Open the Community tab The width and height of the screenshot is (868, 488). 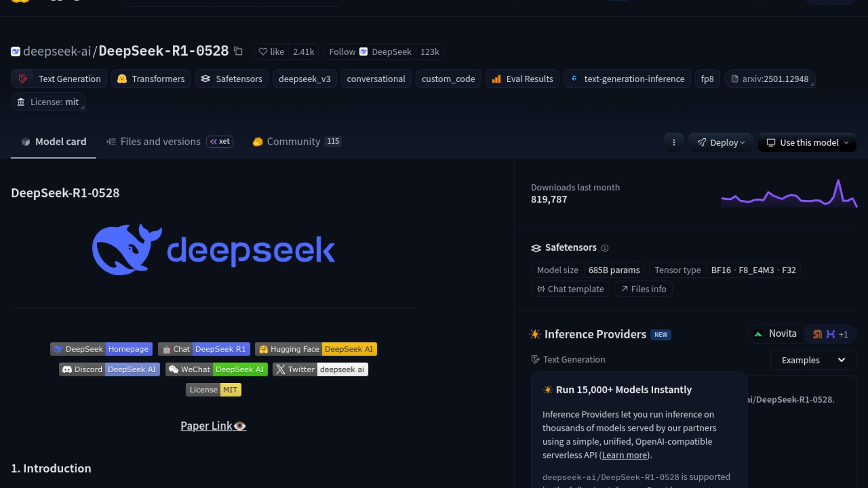(x=294, y=142)
